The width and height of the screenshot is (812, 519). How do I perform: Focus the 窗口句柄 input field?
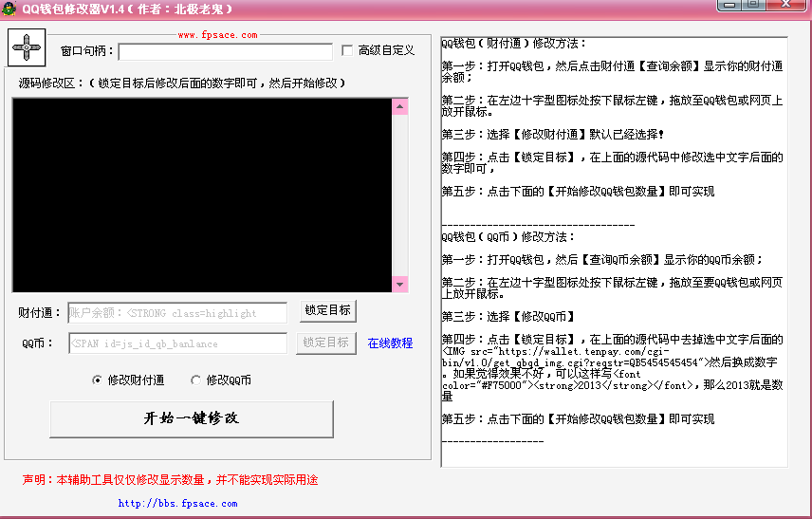[x=225, y=51]
